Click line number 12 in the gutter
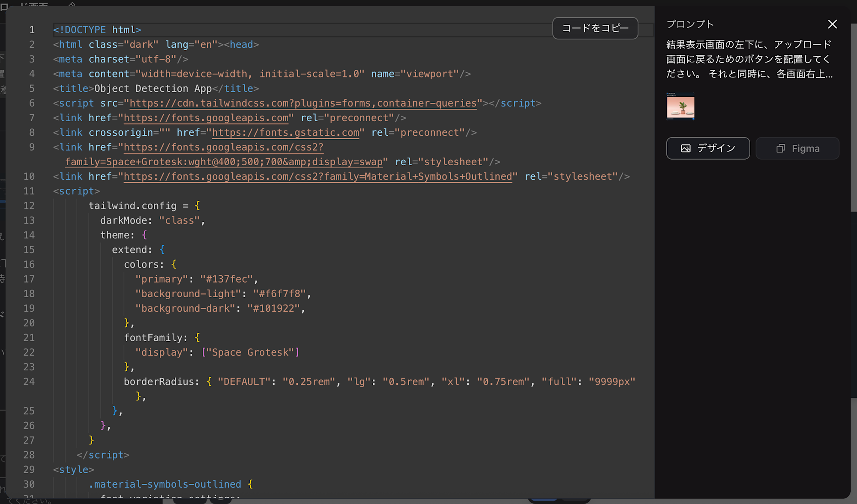Screen dimensions: 857x504 pos(29,206)
